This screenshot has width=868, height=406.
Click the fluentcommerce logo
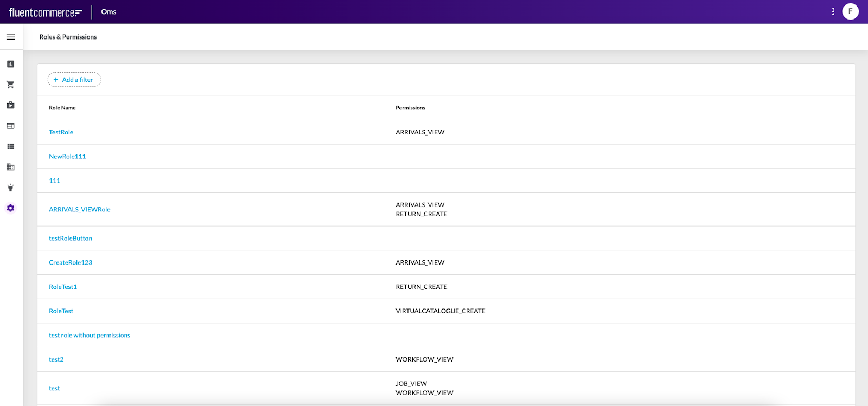point(46,12)
